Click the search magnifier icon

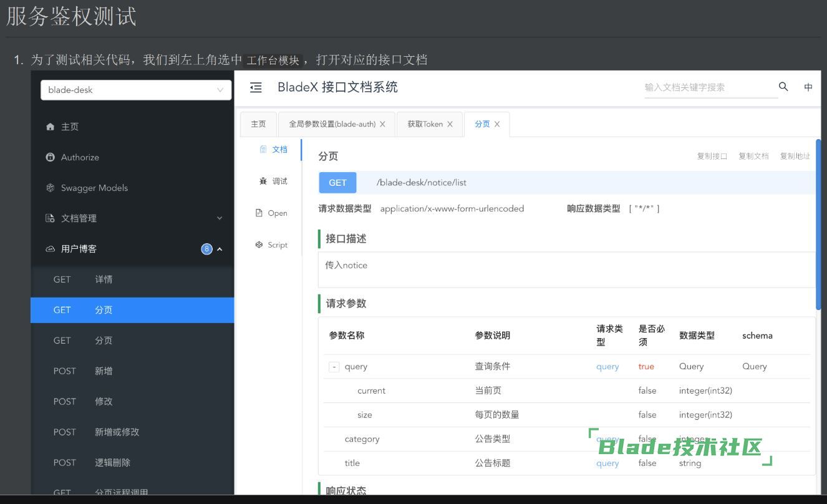pyautogui.click(x=783, y=87)
